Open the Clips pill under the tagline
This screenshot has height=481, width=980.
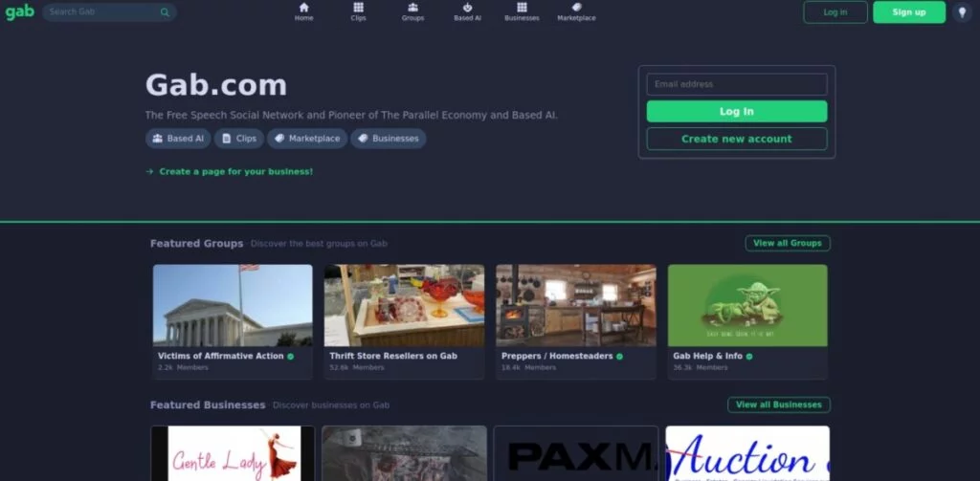tap(239, 139)
